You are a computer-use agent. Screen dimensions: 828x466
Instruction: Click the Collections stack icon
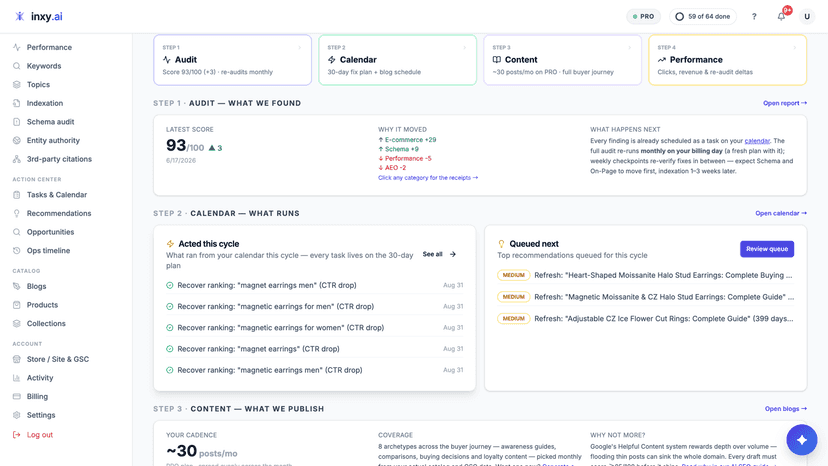(x=17, y=323)
